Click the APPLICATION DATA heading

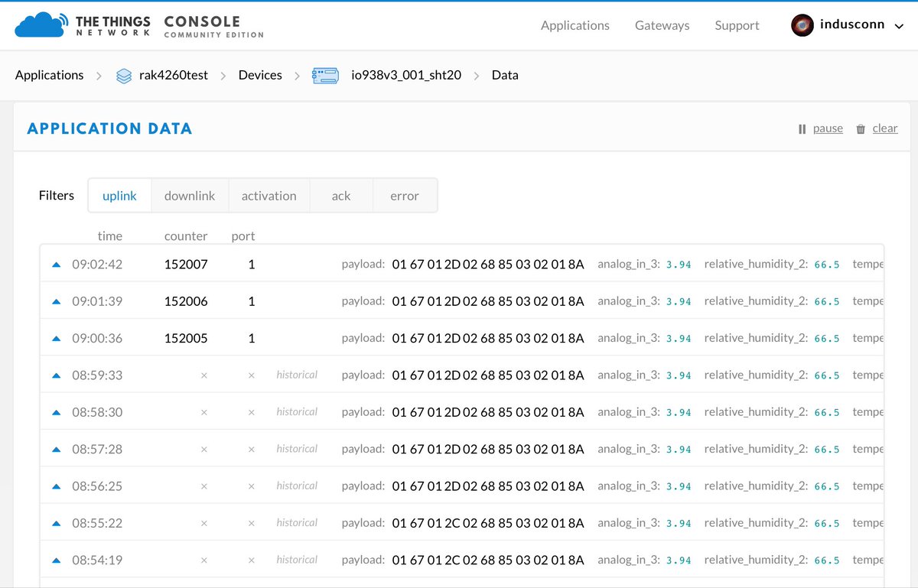tap(109, 128)
